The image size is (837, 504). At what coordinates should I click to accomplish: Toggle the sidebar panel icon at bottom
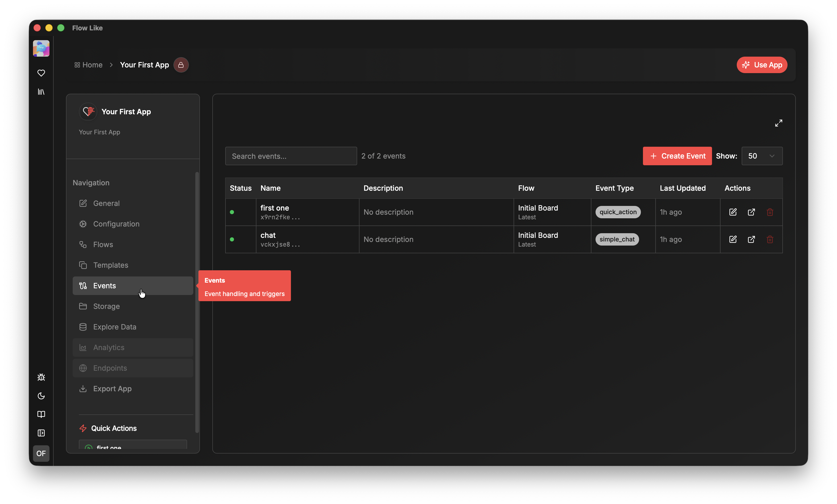coord(41,433)
